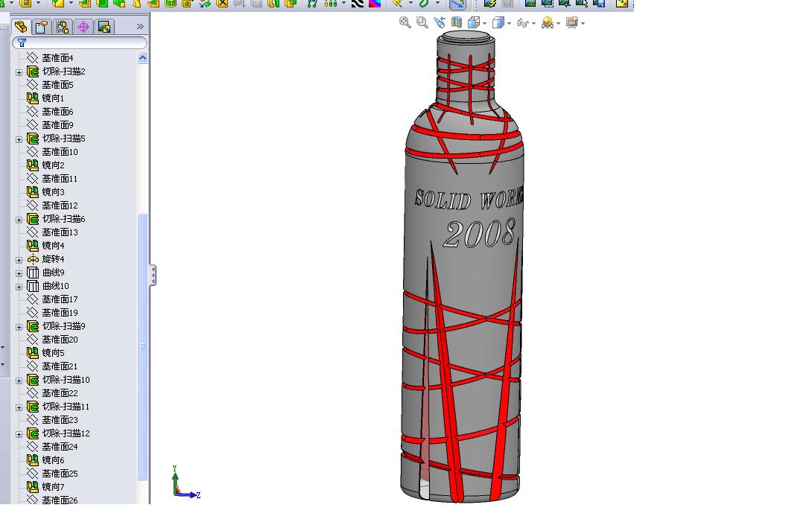The width and height of the screenshot is (812, 528).
Task: Click the Previous View icon
Action: (439, 22)
